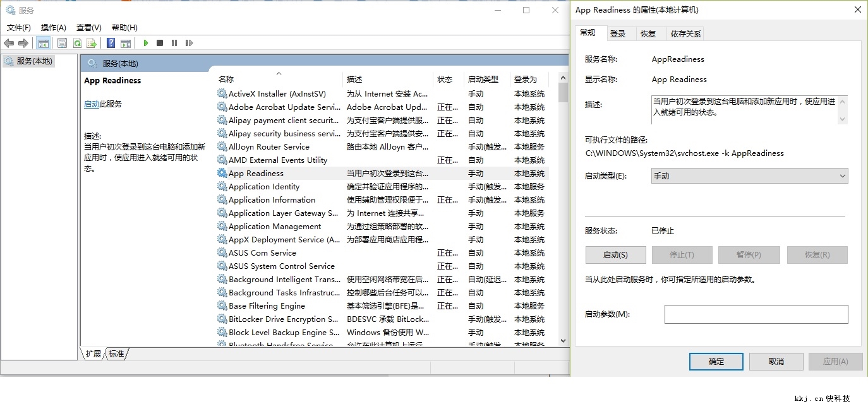The image size is (868, 409).
Task: Open the 启动类型 dropdown
Action: pos(749,176)
